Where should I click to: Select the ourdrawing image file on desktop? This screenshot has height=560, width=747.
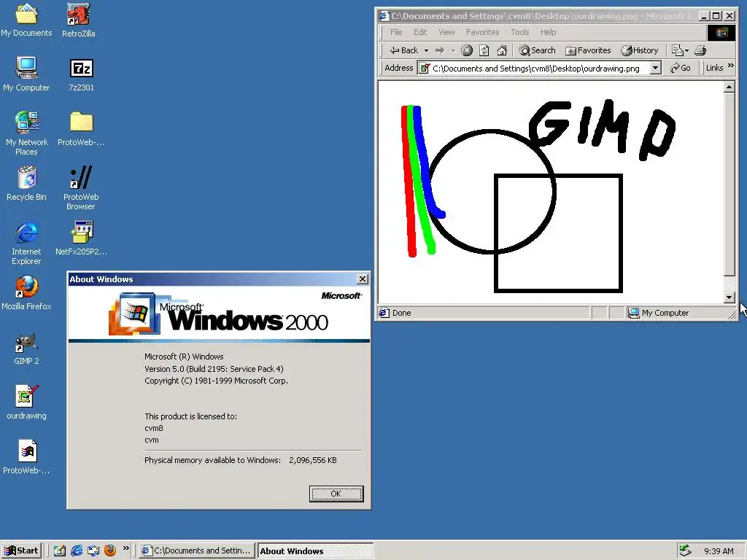[x=26, y=402]
